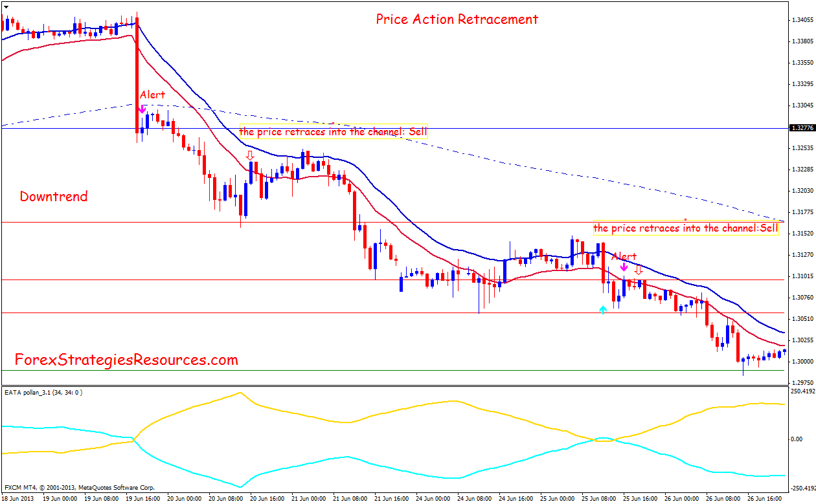Click the hollow red sell arrow on 20 Jun
816x504 pixels.
click(x=251, y=156)
